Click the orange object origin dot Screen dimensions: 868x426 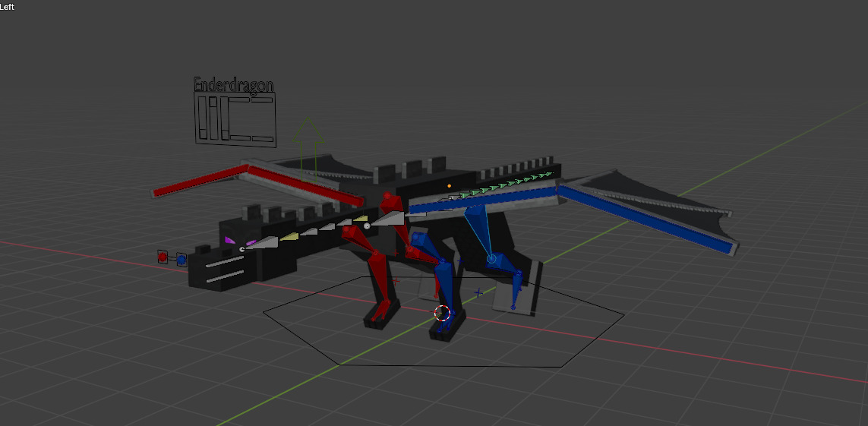[x=449, y=186]
